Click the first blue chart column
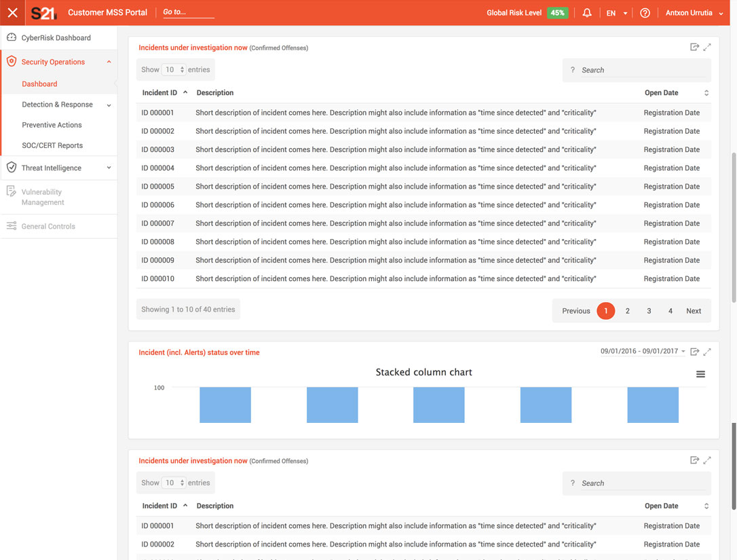The image size is (737, 560). [225, 405]
